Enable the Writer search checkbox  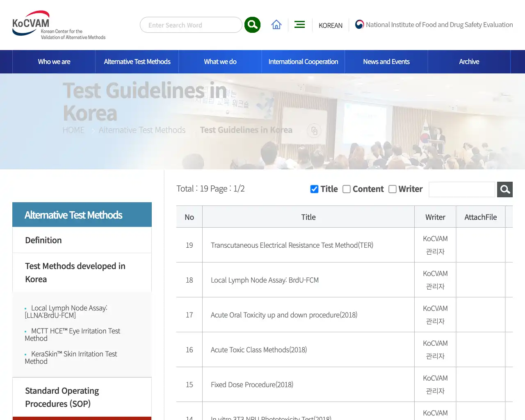pyautogui.click(x=393, y=189)
